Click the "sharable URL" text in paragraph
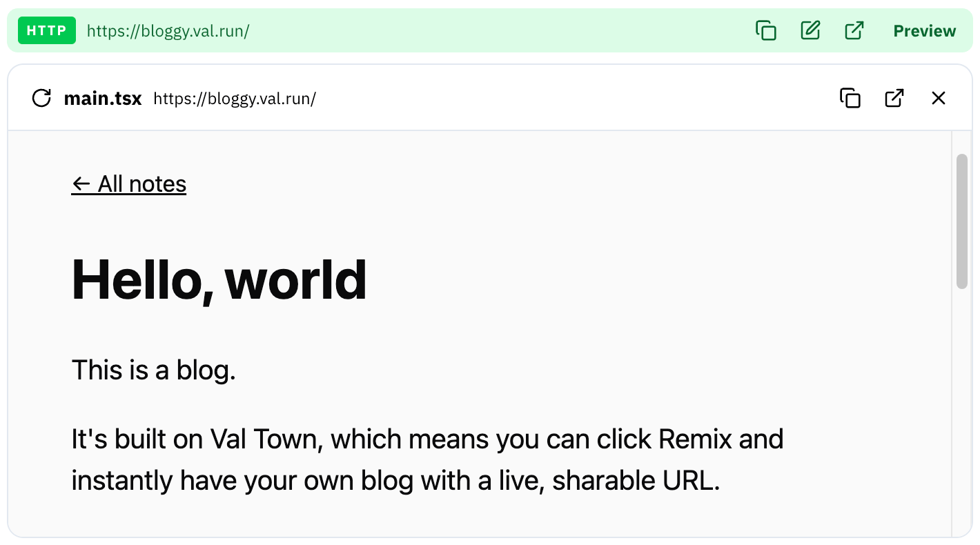The image size is (980, 545). (x=635, y=481)
